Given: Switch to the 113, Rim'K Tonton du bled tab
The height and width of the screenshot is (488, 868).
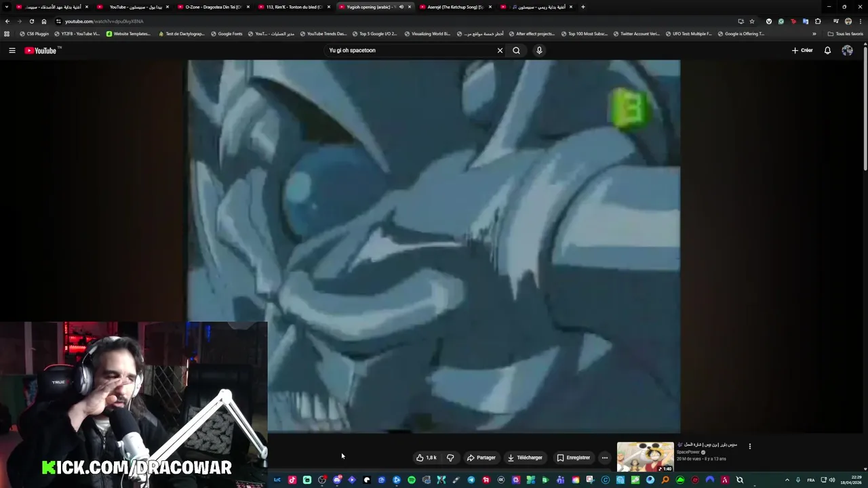Looking at the screenshot, I should pyautogui.click(x=293, y=7).
